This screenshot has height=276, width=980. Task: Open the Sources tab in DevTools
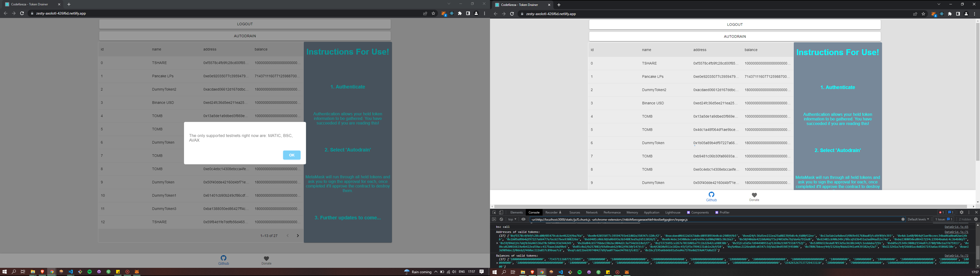point(574,212)
